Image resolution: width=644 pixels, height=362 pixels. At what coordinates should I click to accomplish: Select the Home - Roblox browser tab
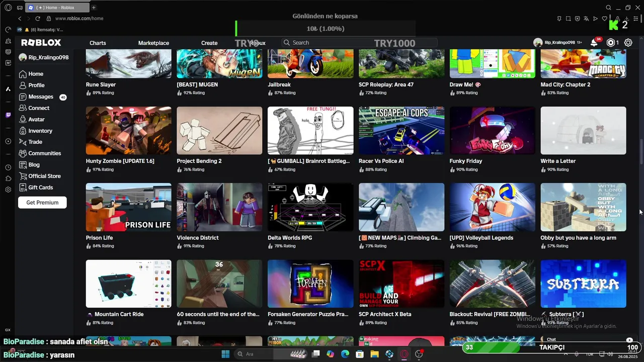tap(57, 8)
